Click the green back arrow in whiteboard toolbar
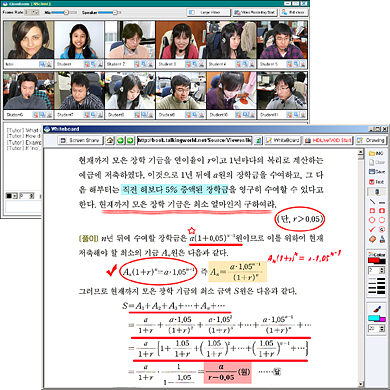 point(120,140)
